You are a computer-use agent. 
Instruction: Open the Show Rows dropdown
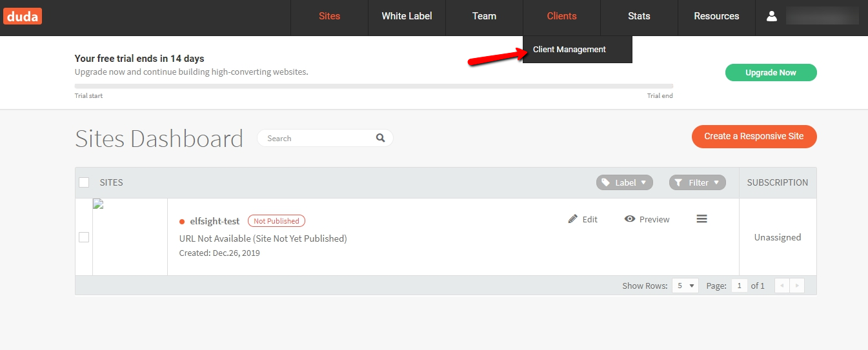click(685, 286)
